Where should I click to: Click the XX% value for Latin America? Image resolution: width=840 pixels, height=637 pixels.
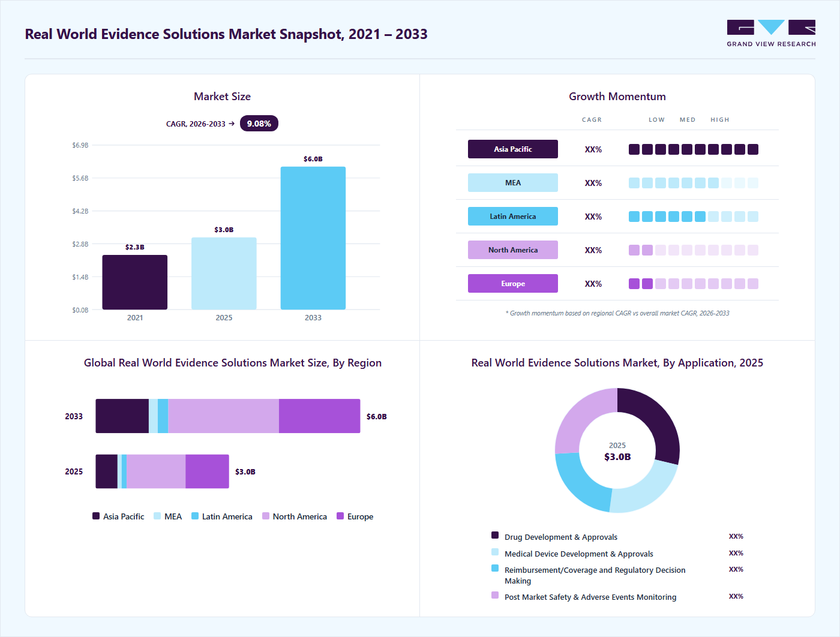click(x=593, y=217)
